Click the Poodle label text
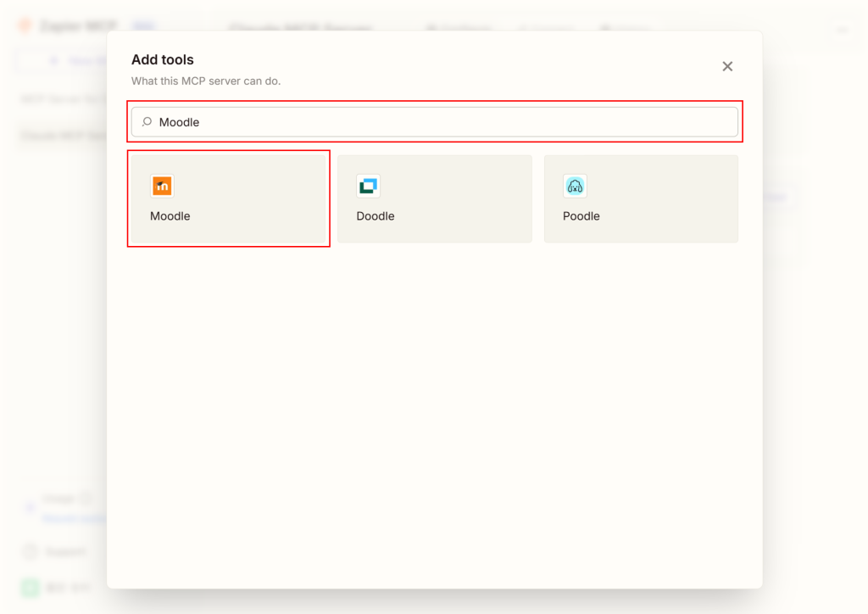This screenshot has width=868, height=614. tap(581, 216)
